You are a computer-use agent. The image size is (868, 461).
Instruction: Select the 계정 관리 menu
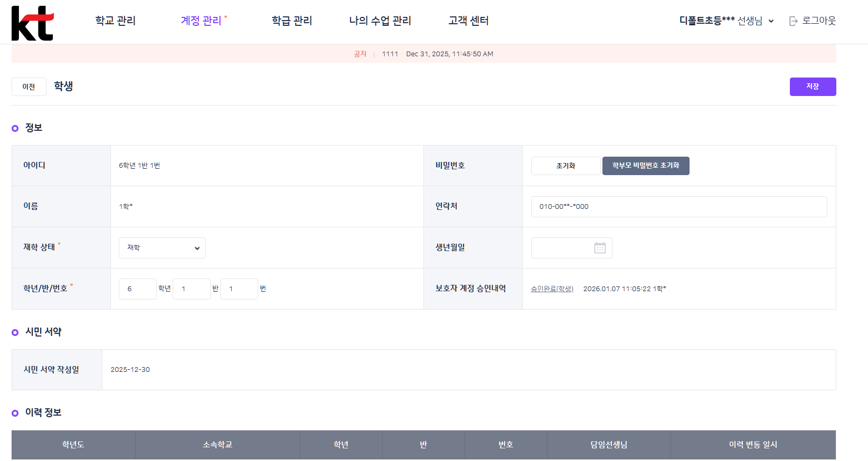click(x=201, y=21)
